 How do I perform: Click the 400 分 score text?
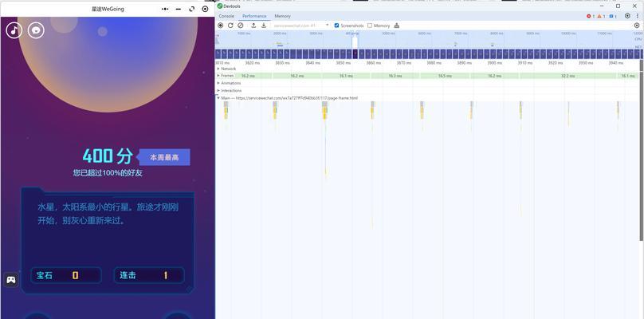click(x=108, y=156)
